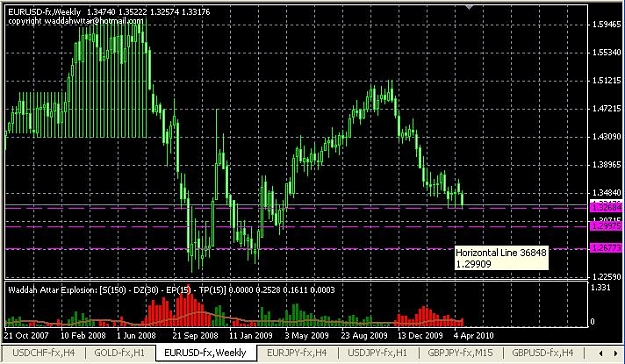The width and height of the screenshot is (625, 364).
Task: Open the GBPUSD-fx,H4 chart tab
Action: pos(542,352)
